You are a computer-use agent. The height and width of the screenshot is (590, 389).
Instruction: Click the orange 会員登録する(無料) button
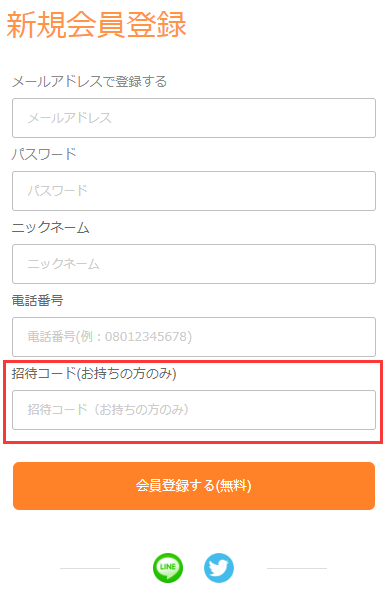194,486
